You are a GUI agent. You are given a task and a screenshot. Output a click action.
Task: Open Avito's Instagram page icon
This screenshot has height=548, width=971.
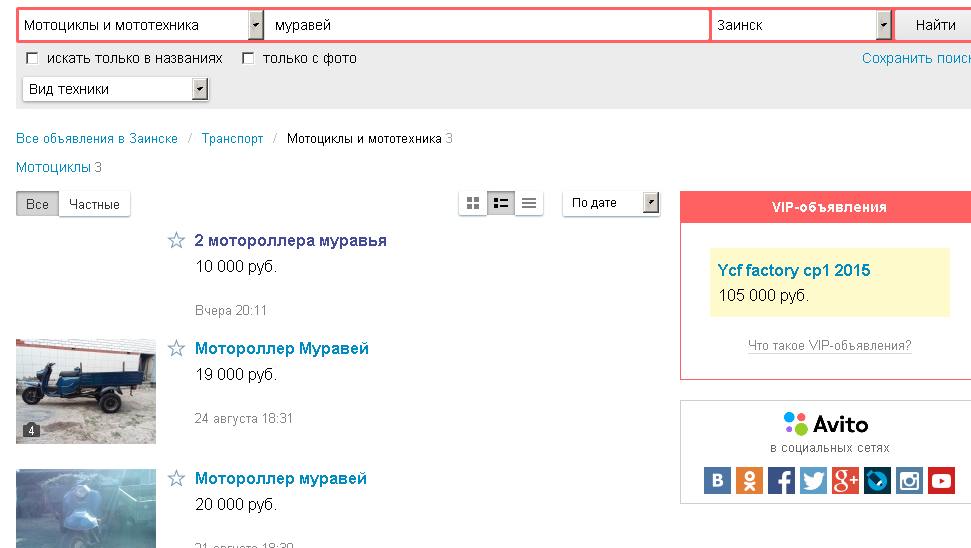click(909, 481)
